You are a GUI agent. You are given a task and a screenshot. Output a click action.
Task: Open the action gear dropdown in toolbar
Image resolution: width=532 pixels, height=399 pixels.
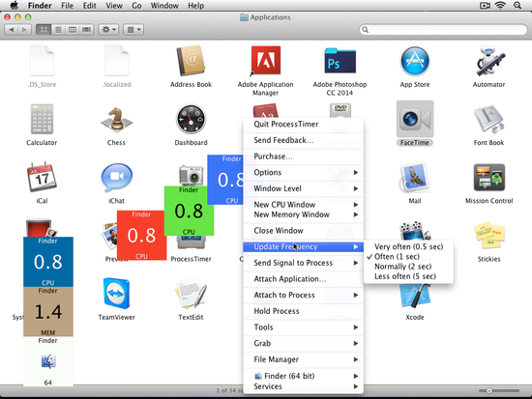108,30
